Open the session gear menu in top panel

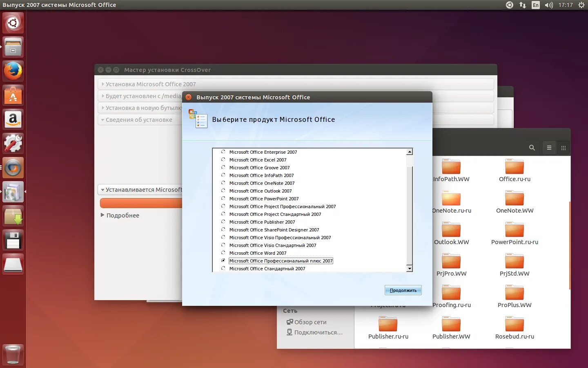pos(581,5)
